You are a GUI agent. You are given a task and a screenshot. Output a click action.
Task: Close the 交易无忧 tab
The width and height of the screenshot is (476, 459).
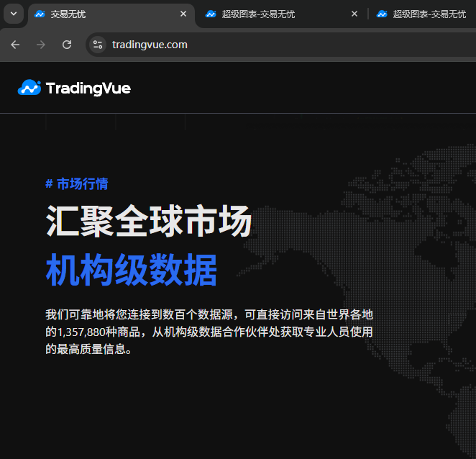[x=183, y=14]
